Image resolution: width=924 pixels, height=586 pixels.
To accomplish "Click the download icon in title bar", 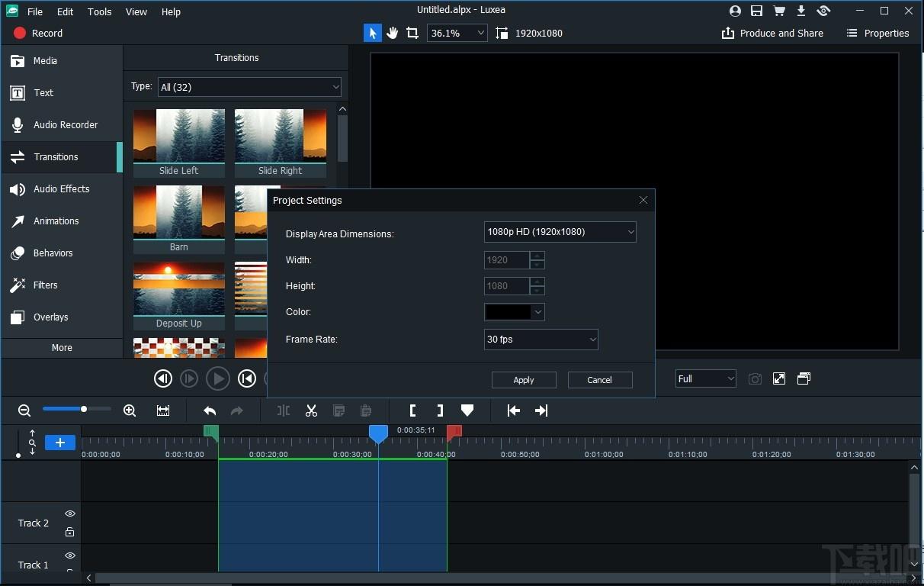I will click(x=801, y=11).
